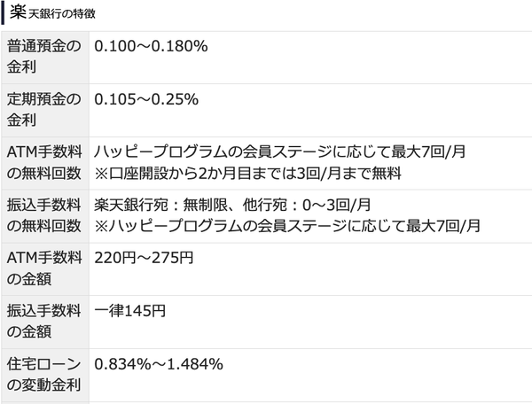532x404 pixels.
Task: Click the note ※口座開設から2か月目までは3回/月まで無料
Action: [248, 174]
